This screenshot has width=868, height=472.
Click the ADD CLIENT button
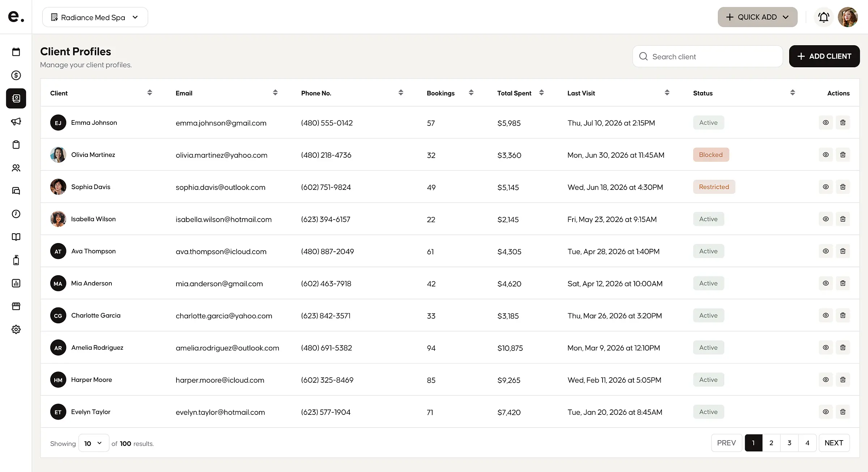click(824, 56)
